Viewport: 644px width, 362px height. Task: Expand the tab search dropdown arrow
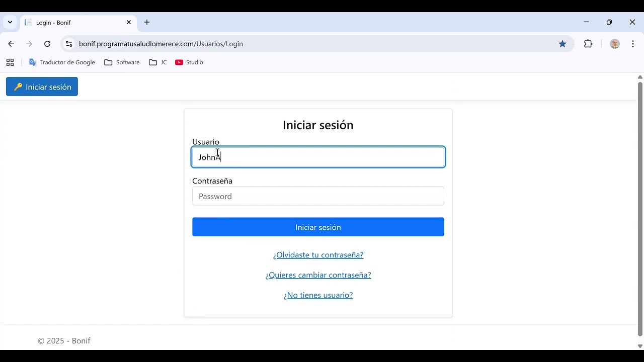coord(10,22)
